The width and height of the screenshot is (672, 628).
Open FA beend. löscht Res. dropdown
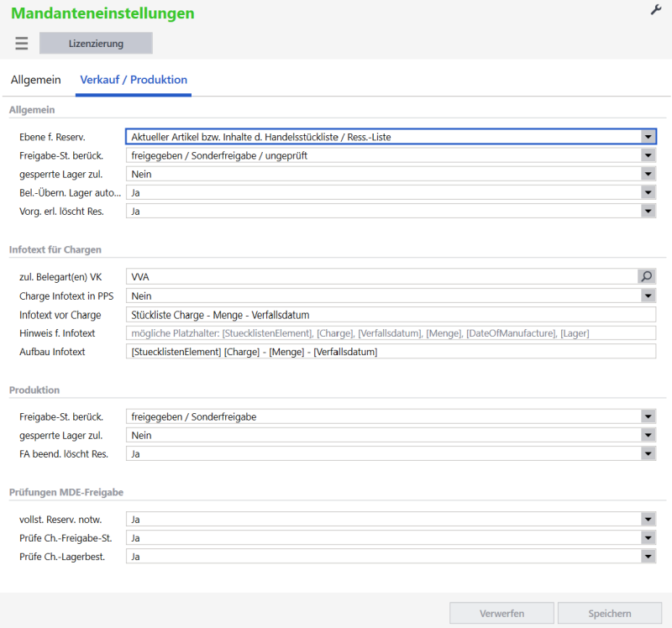pyautogui.click(x=648, y=453)
